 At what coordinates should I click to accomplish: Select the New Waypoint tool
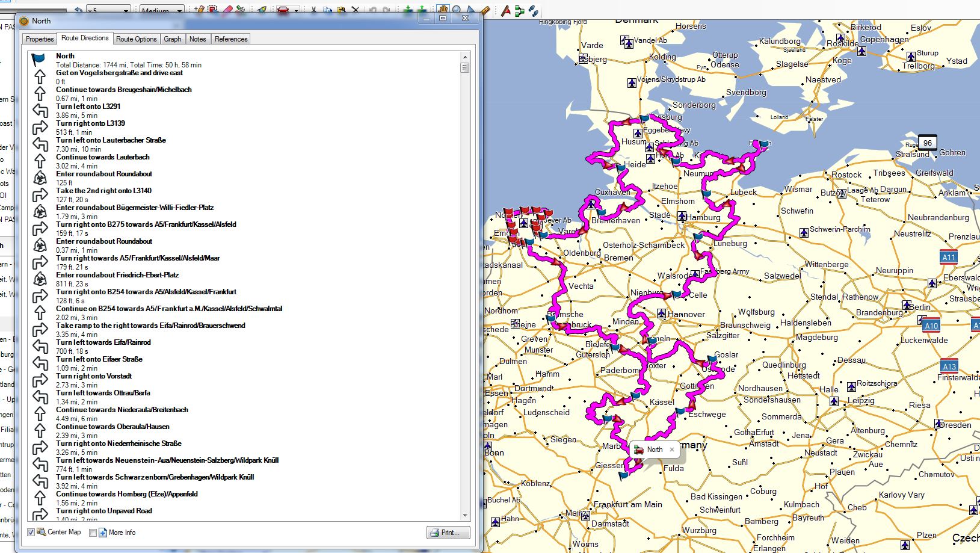point(505,10)
